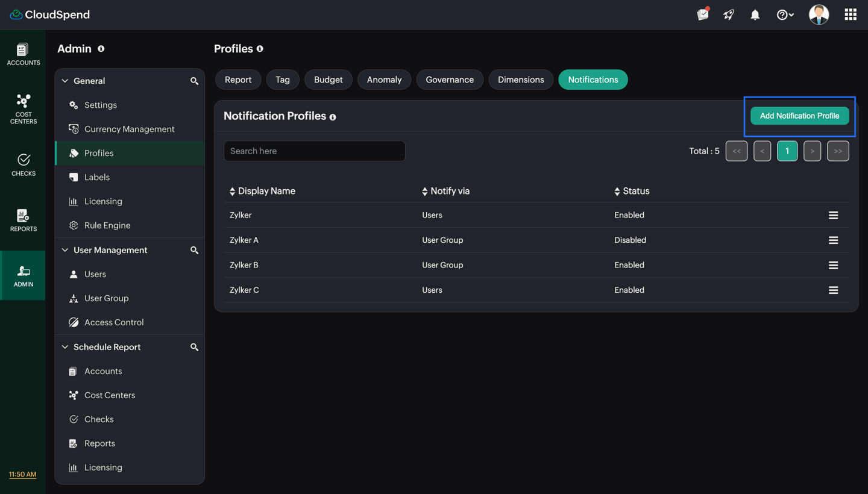Viewport: 868px width, 494px height.
Task: Click the 11:50 AM time link
Action: click(x=22, y=475)
